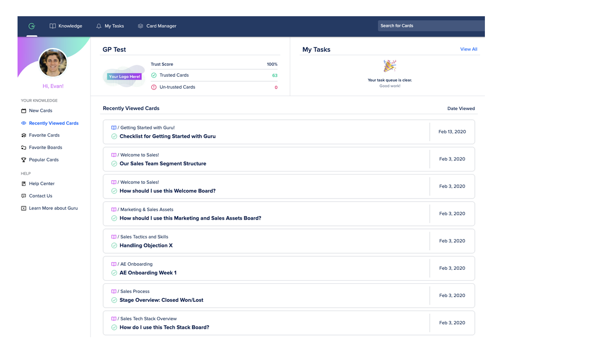591x364 pixels.
Task: Open the My Tasks tab
Action: tap(110, 26)
